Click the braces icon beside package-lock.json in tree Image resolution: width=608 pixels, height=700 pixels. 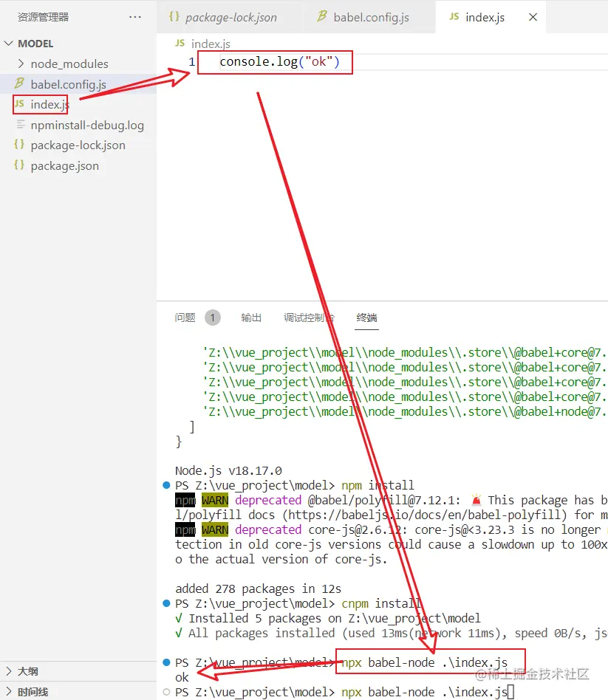pos(18,144)
